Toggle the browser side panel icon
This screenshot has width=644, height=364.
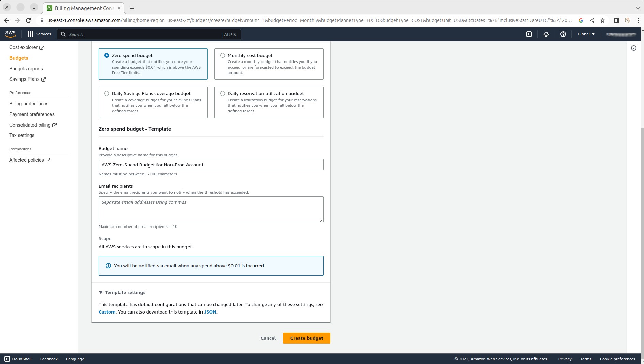tap(616, 20)
